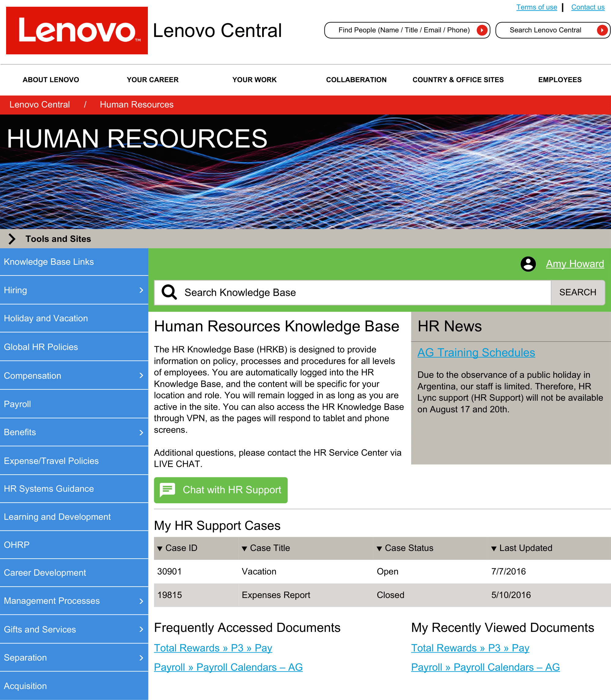This screenshot has height=700, width=611.
Task: Toggle sort order on the Case Status column
Action: tap(379, 548)
